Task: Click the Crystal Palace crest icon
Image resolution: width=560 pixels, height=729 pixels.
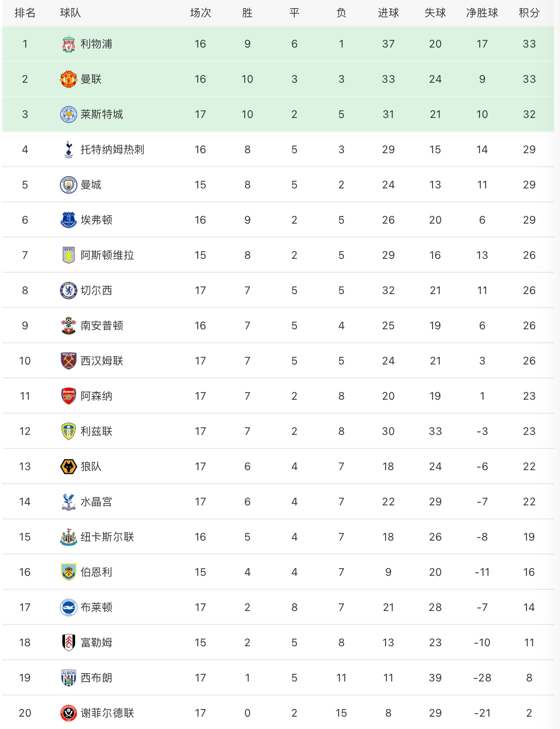Action: [x=69, y=502]
